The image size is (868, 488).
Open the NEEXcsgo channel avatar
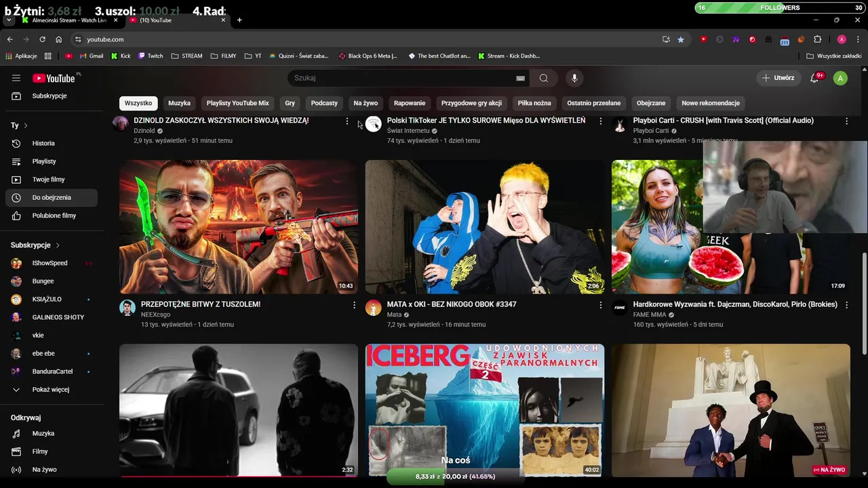pos(127,308)
